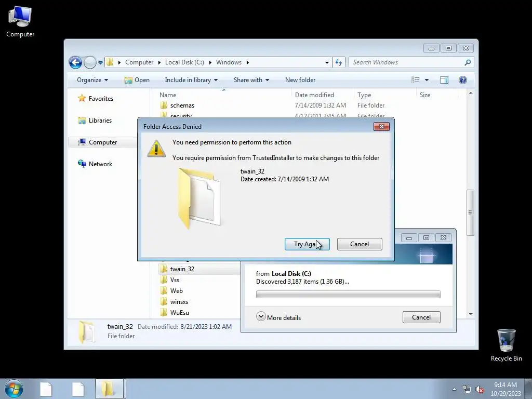Click Try Again in Folder Access Denied dialog

pos(307,244)
